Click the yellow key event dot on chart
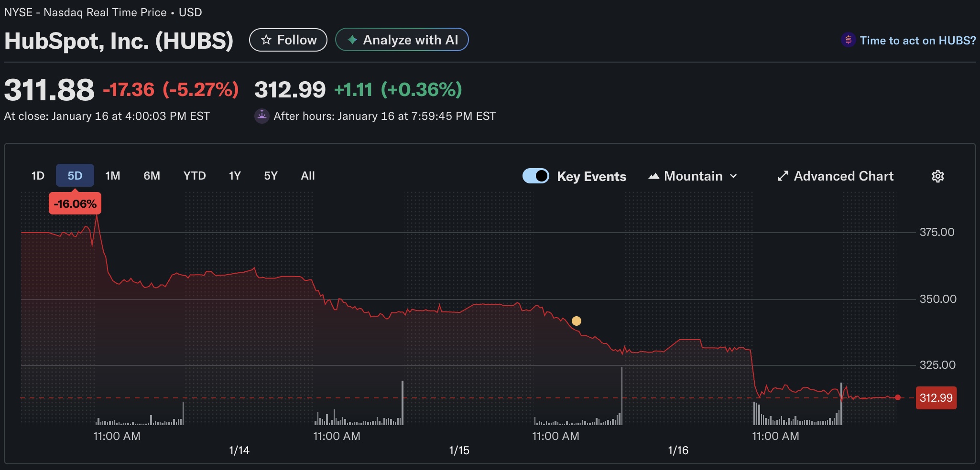 click(x=577, y=321)
